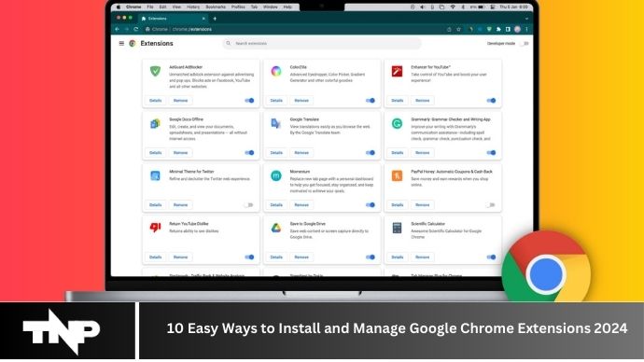
Task: Enable the Minimal Theme for Twitter toggle
Action: (x=249, y=205)
